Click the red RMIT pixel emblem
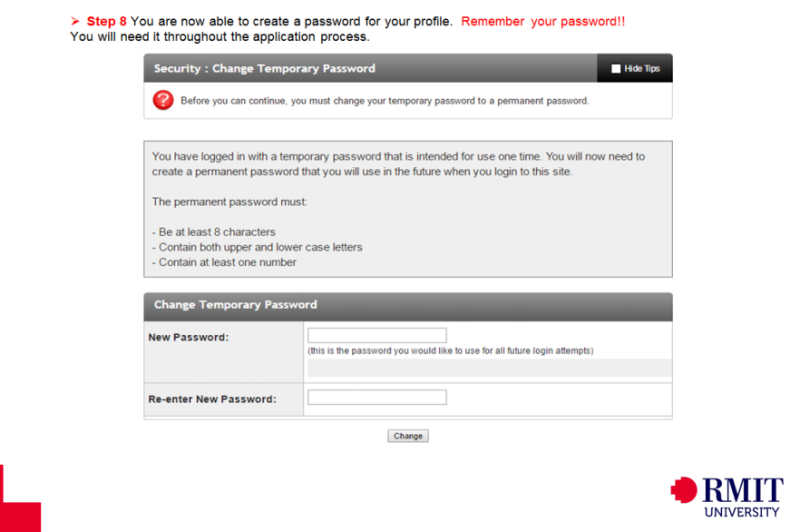 pos(685,489)
